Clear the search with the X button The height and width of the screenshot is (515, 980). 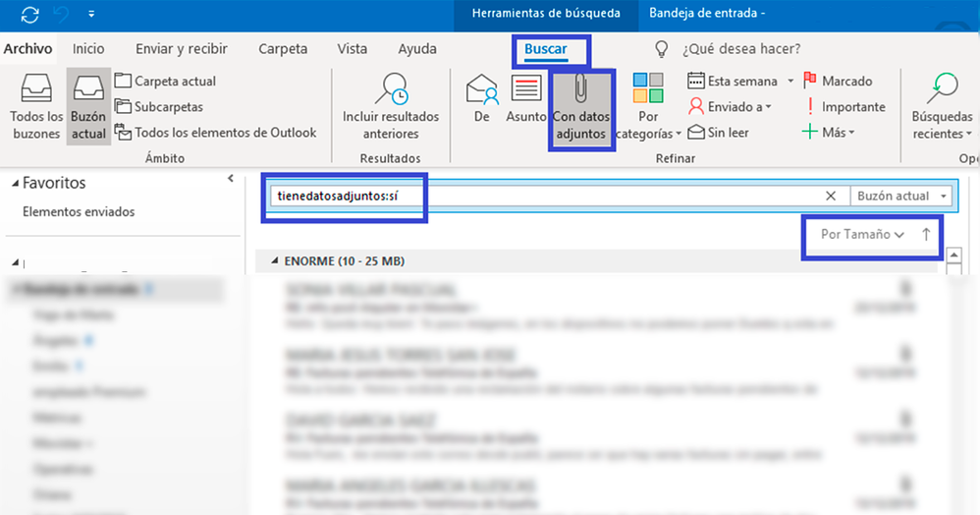point(831,196)
